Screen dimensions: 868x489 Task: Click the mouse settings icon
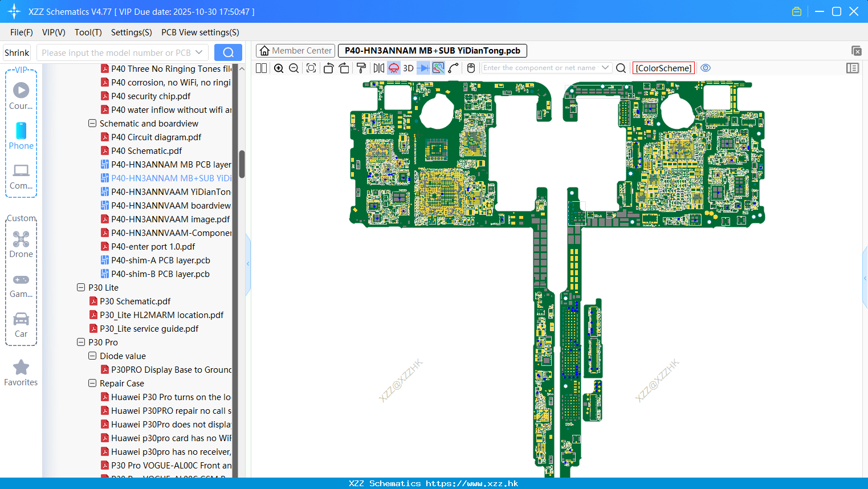tap(471, 68)
